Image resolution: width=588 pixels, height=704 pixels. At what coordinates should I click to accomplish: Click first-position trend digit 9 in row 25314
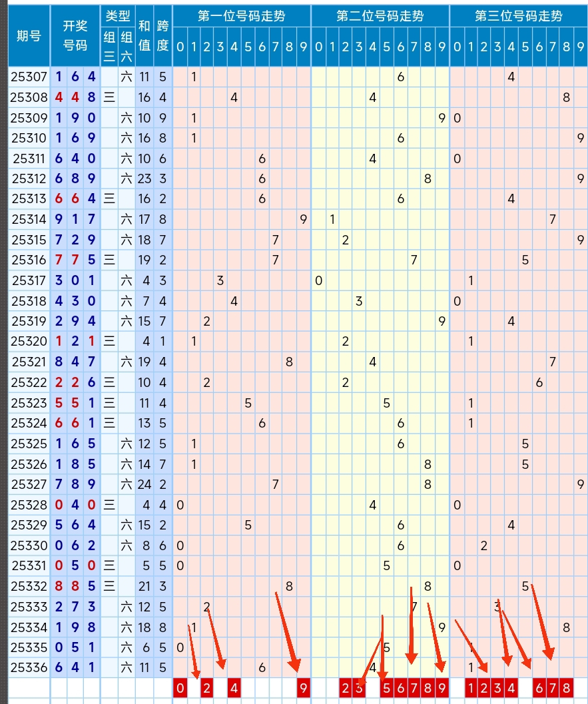304,219
